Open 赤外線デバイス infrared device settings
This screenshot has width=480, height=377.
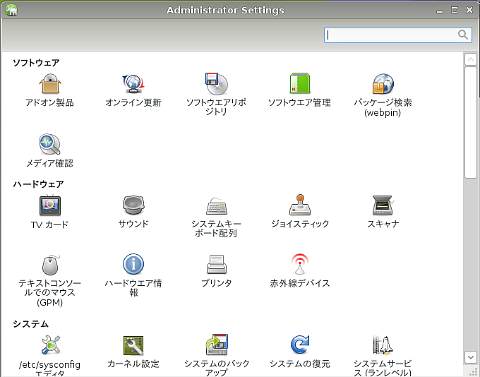[300, 271]
